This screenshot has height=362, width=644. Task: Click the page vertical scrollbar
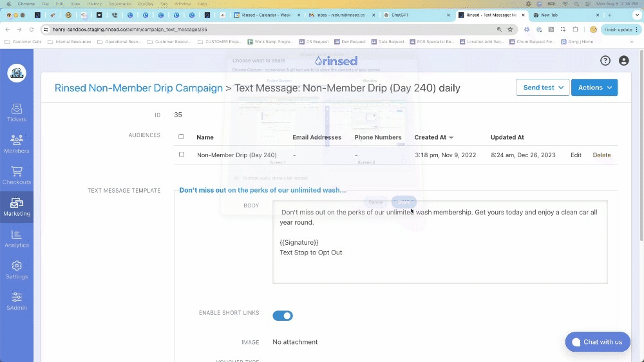click(x=641, y=145)
